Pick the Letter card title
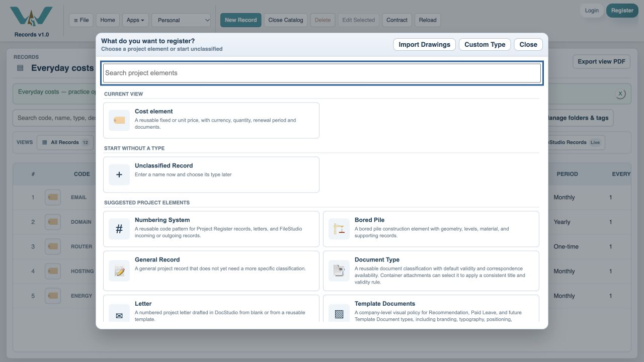The width and height of the screenshot is (644, 362). pyautogui.click(x=143, y=304)
